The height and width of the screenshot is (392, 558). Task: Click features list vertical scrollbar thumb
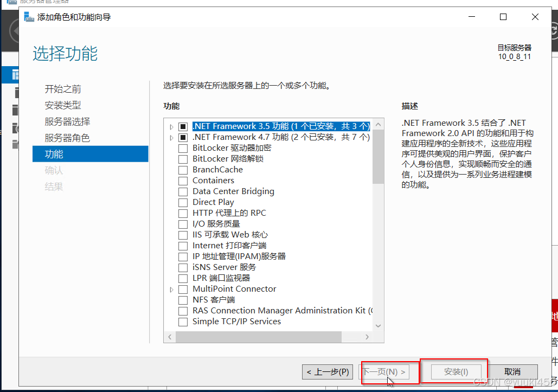(x=379, y=157)
